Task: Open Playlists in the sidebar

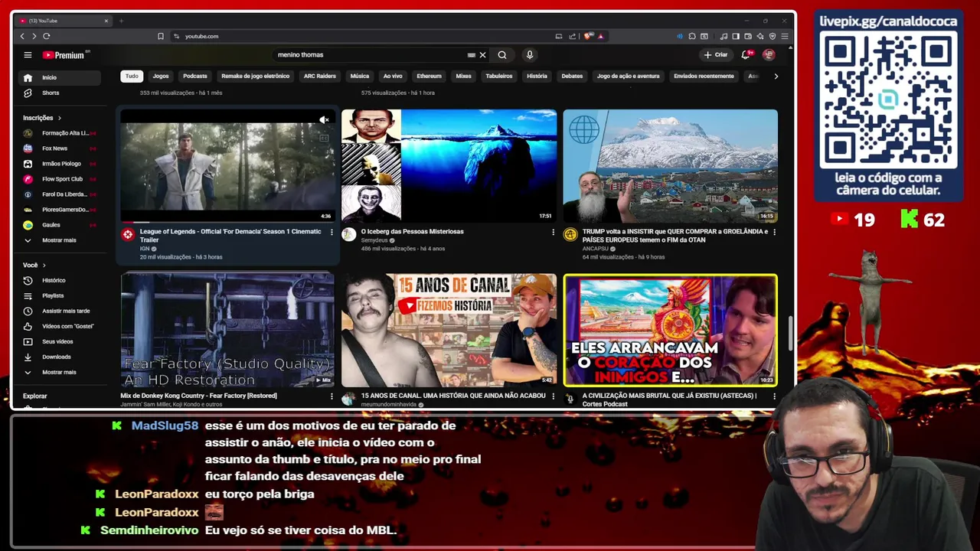Action: tap(60, 295)
